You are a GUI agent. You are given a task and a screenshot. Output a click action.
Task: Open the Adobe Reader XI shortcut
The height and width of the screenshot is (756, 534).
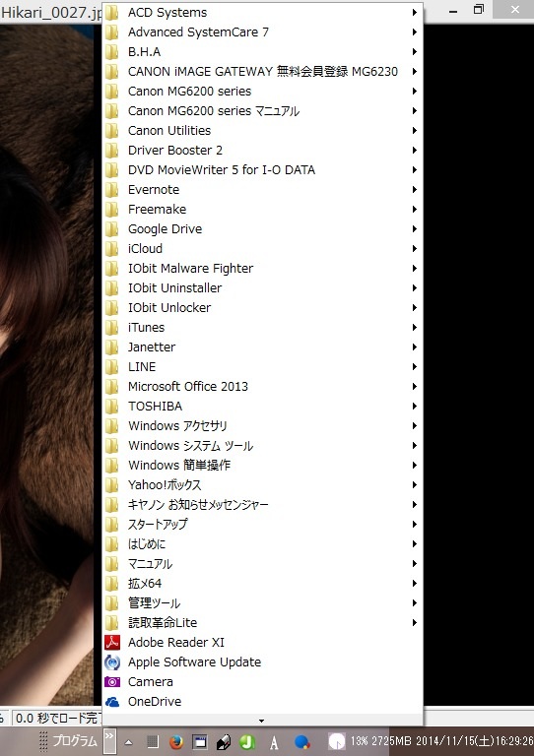tap(263, 642)
